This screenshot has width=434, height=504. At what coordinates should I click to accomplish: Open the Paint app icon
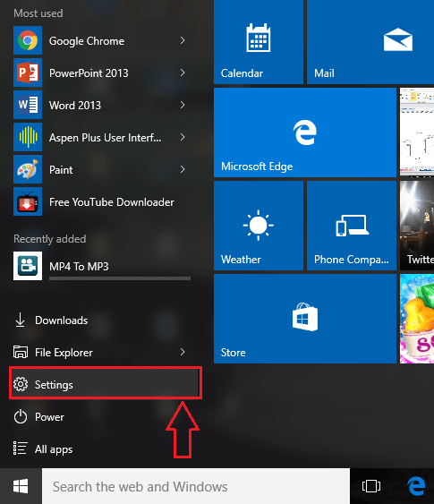click(28, 169)
